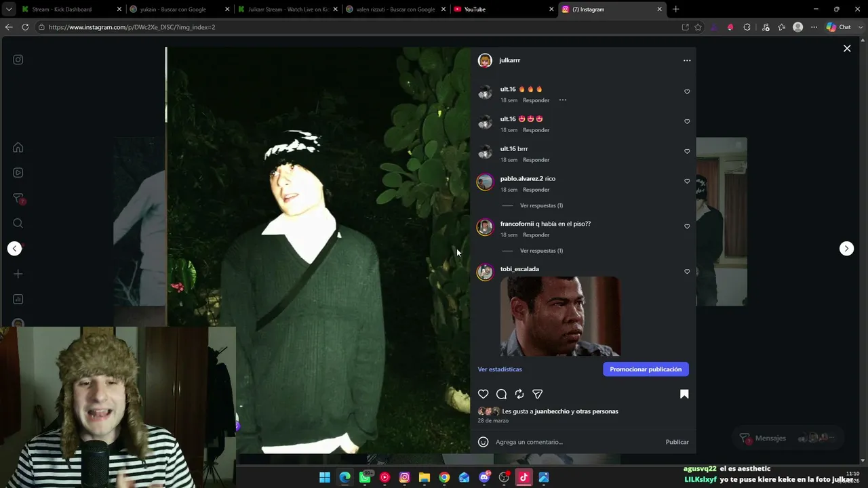Open File Explorer from the taskbar
This screenshot has width=868, height=488.
click(425, 477)
